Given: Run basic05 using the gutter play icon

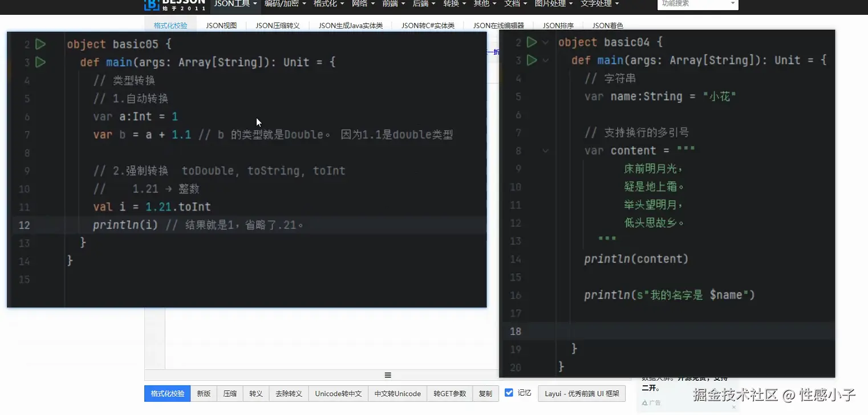Looking at the screenshot, I should pos(40,44).
